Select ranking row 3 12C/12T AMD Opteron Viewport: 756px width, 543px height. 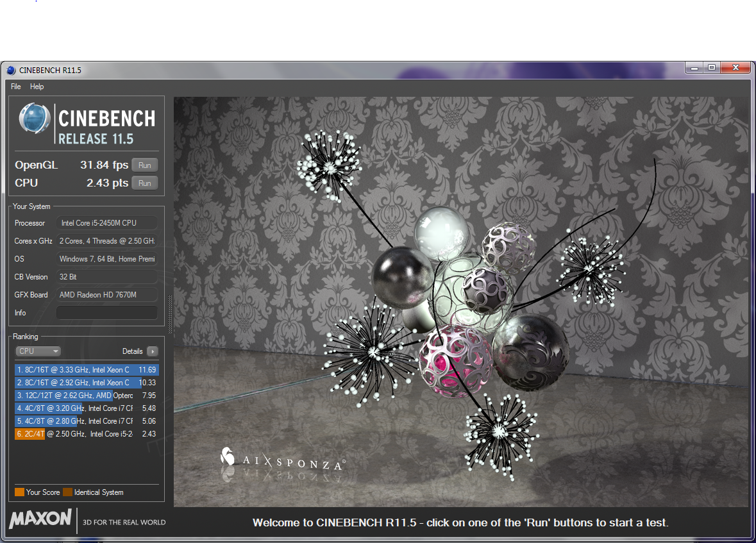click(87, 396)
